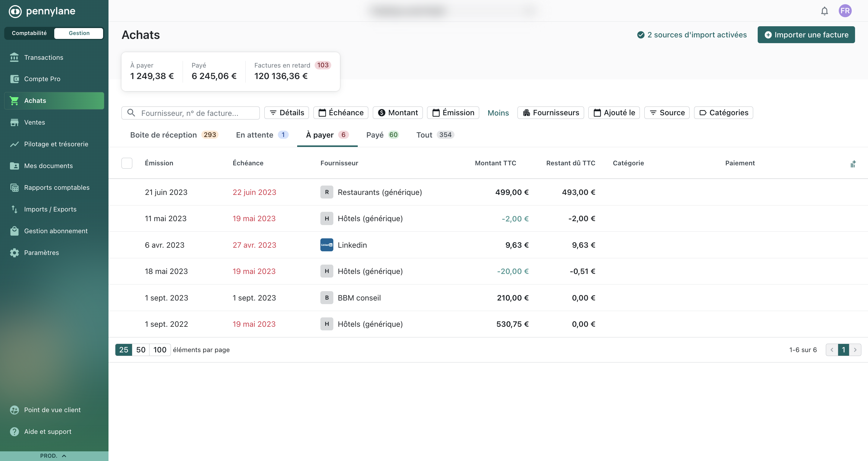Open Point de vue client icon
868x461 pixels.
coord(14,410)
